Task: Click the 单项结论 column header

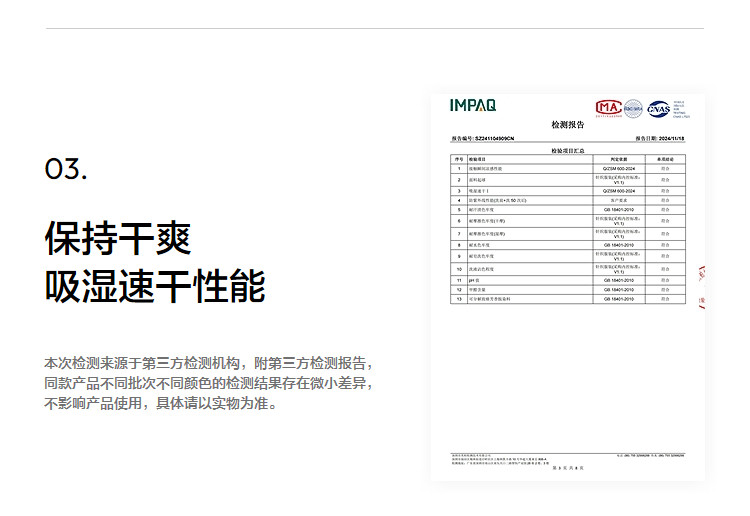Action: click(665, 159)
